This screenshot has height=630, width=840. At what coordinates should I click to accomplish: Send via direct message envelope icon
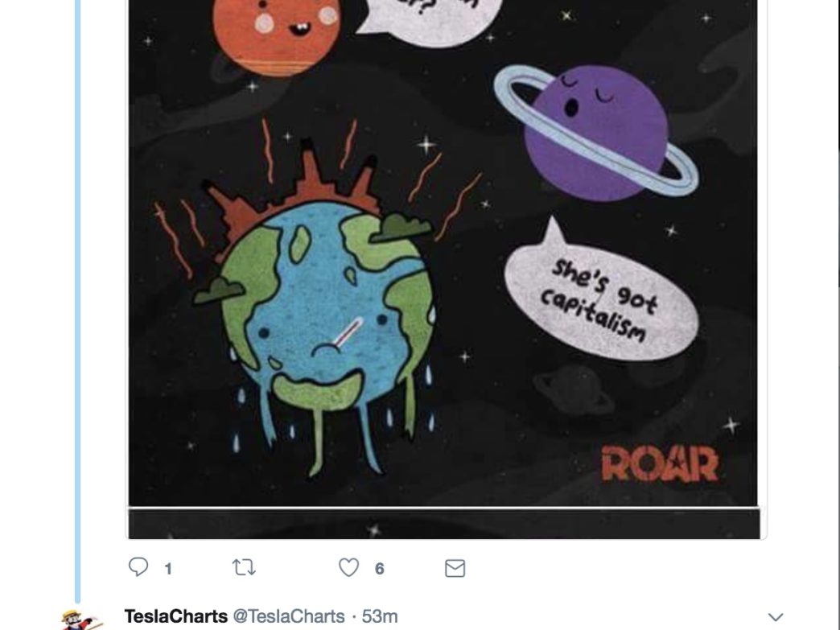pyautogui.click(x=455, y=568)
